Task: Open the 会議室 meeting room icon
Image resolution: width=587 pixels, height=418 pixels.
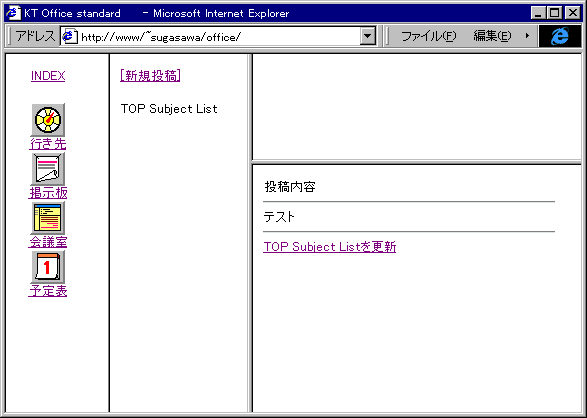Action: 48,218
